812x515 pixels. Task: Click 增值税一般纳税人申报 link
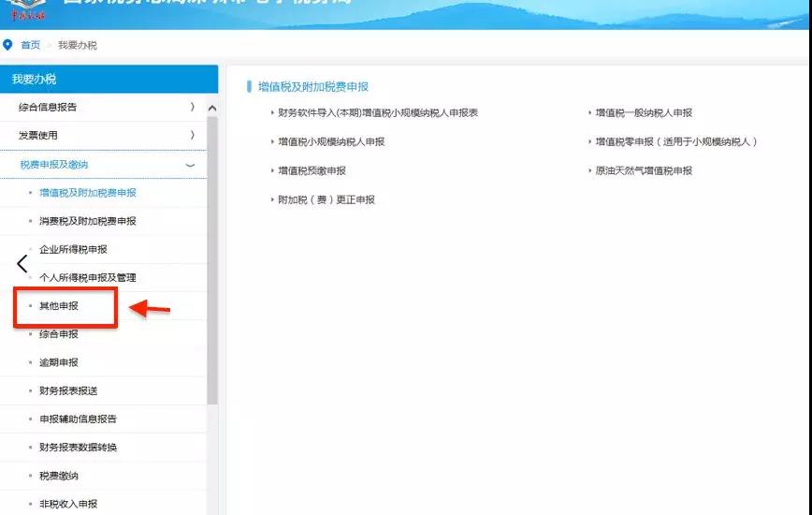click(x=644, y=113)
